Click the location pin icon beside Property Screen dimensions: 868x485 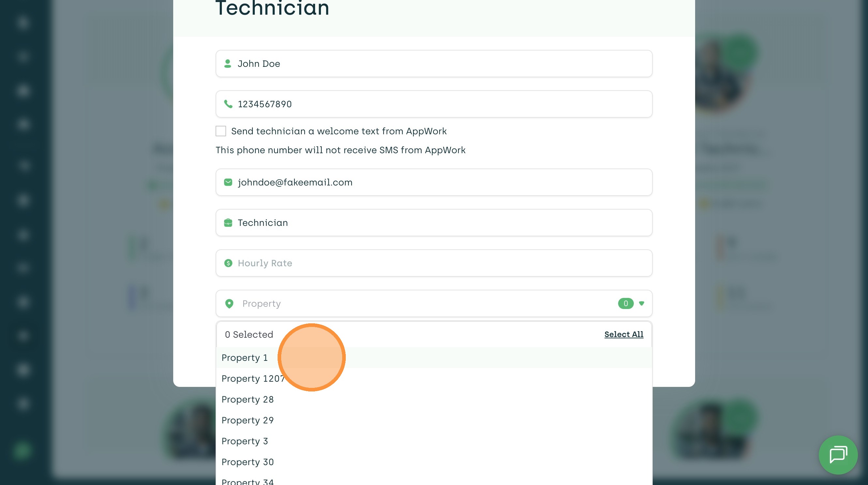click(229, 303)
